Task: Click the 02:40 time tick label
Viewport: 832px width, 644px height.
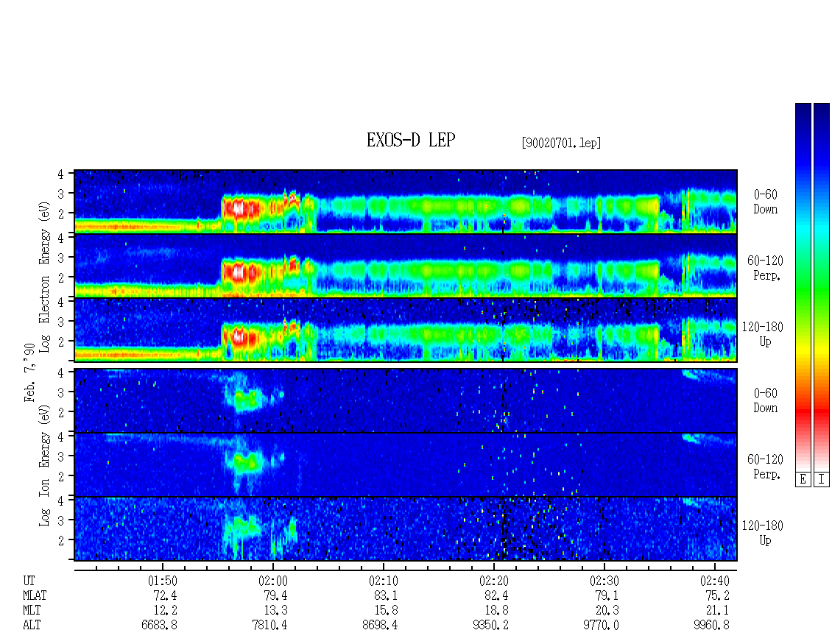Action: click(x=715, y=581)
